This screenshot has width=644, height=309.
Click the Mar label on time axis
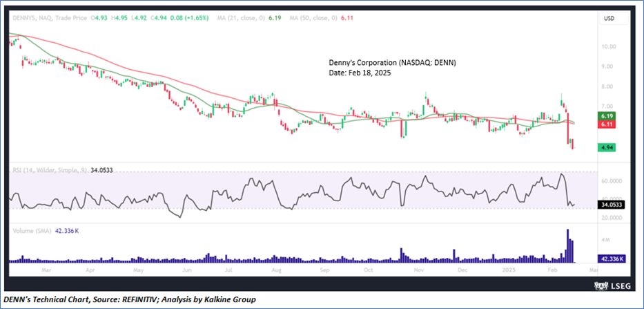46,270
